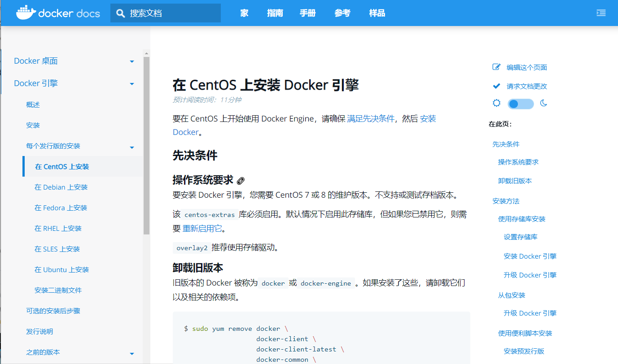This screenshot has width=618, height=364.
Task: Jump to 安装预发行版 in page contents
Action: (x=524, y=351)
